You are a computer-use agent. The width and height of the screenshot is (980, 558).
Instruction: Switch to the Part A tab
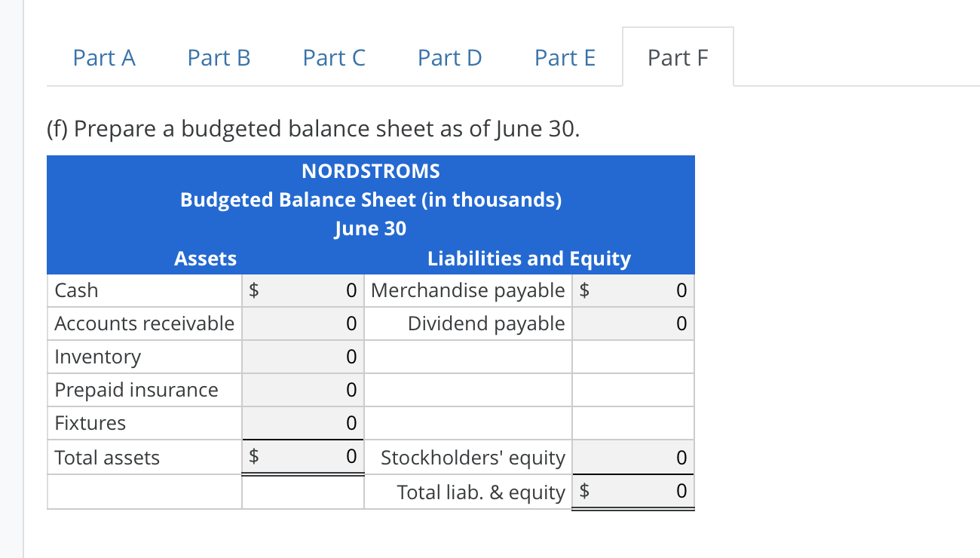point(104,57)
